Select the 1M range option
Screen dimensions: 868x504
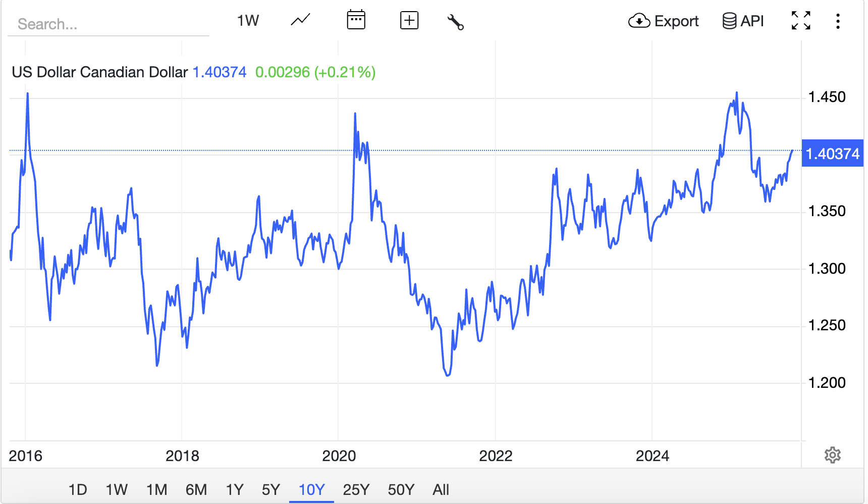pyautogui.click(x=156, y=489)
